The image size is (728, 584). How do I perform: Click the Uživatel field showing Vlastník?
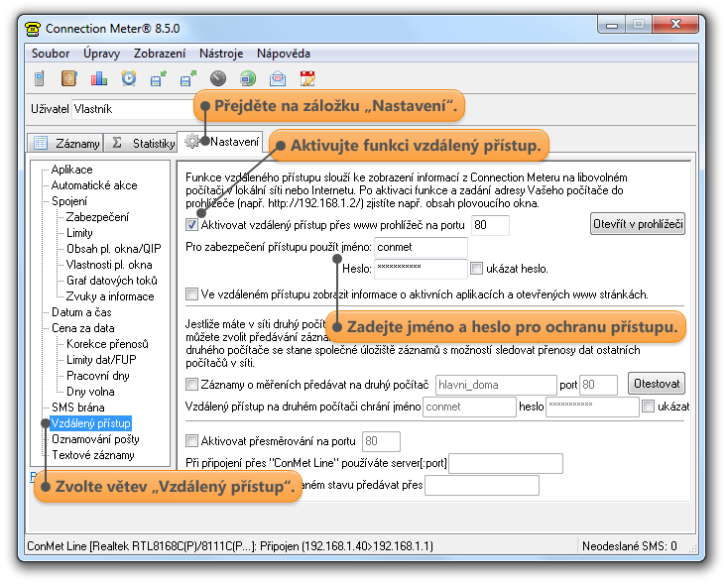click(134, 109)
